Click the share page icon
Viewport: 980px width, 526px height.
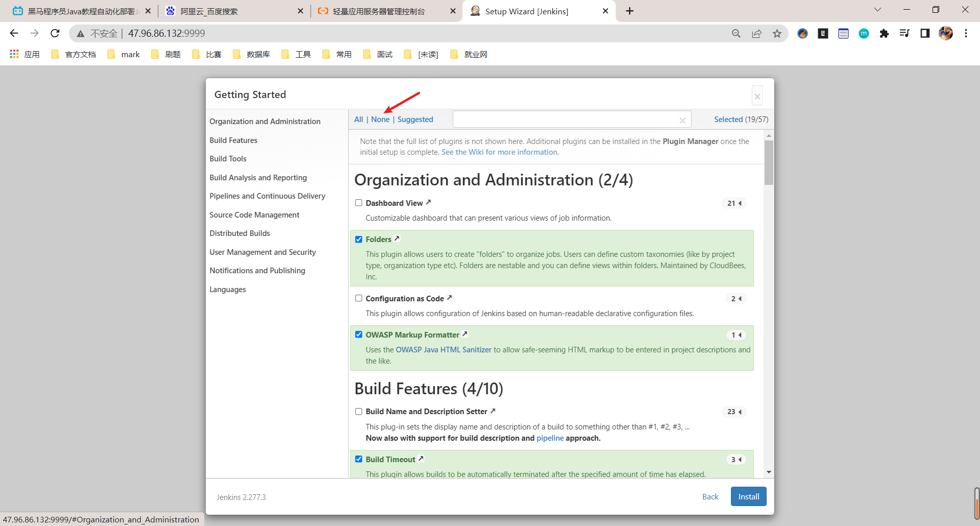756,33
